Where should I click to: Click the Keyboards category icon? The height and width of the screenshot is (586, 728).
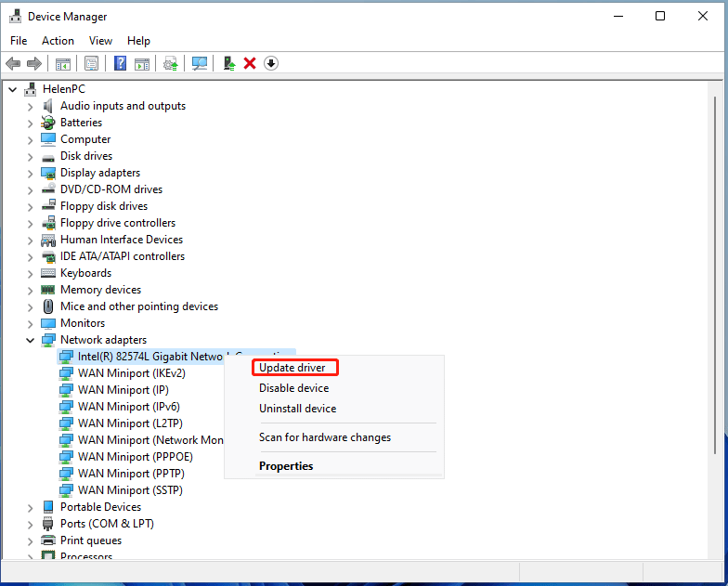pyautogui.click(x=48, y=273)
